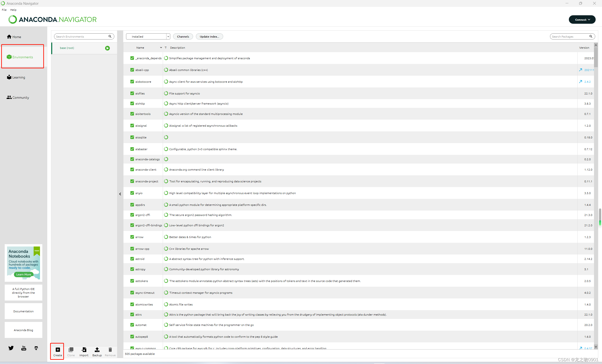Screen dimensions: 602x364
Task: Select the base (root) environment
Action: click(x=84, y=48)
